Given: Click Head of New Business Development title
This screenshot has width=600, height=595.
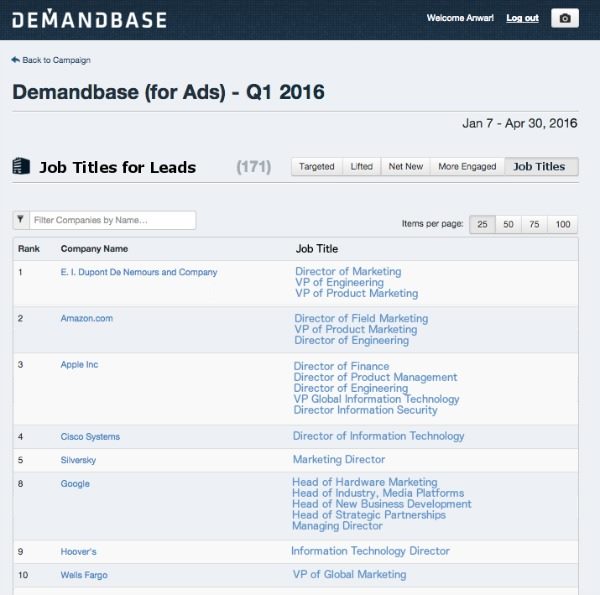Looking at the screenshot, I should pyautogui.click(x=382, y=504).
